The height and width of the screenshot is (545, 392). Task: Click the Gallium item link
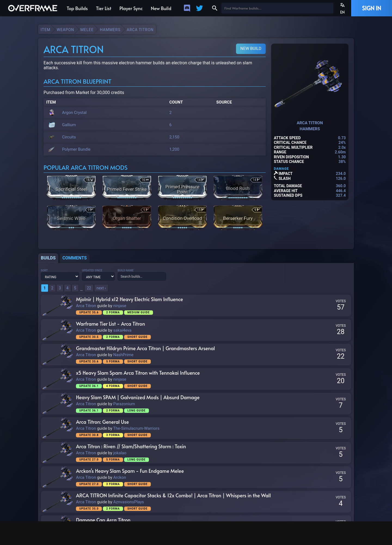pyautogui.click(x=69, y=125)
